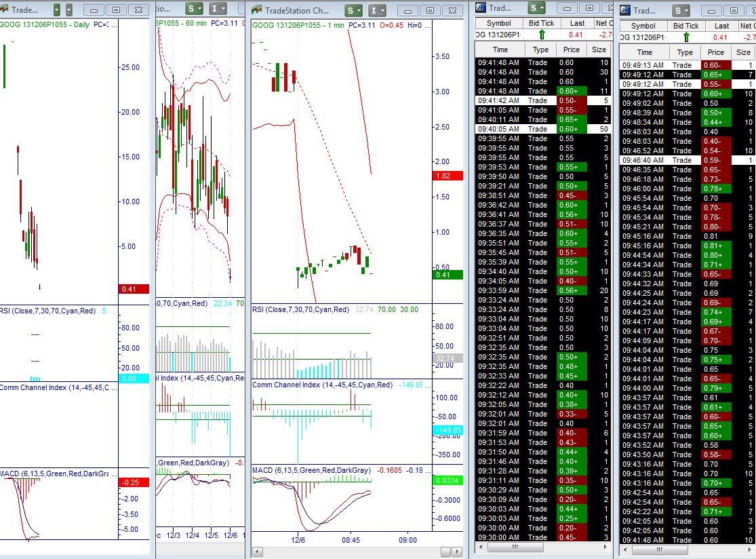Open the S symbol-link dropdown in the 1 min chart
Image resolution: width=756 pixels, height=559 pixels.
pyautogui.click(x=354, y=10)
